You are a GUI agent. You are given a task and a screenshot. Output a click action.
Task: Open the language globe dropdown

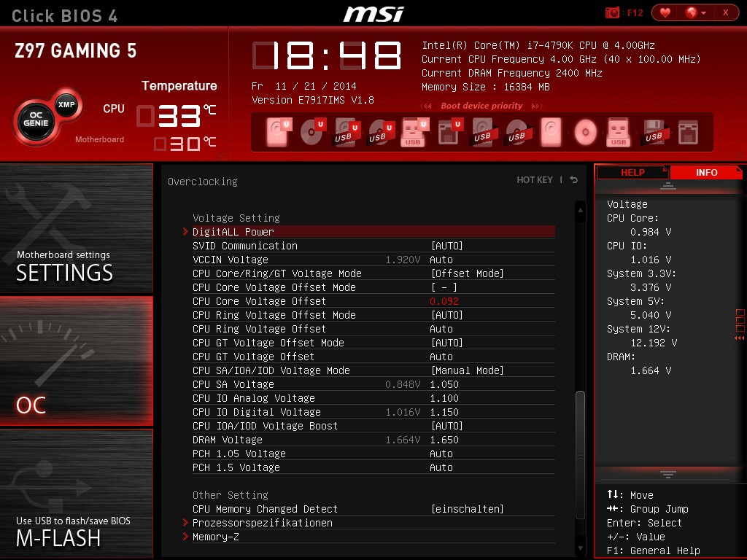695,13
